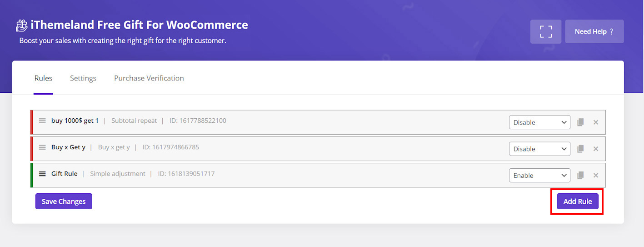Click the fullscreen toggle icon
The image size is (644, 247).
click(545, 31)
